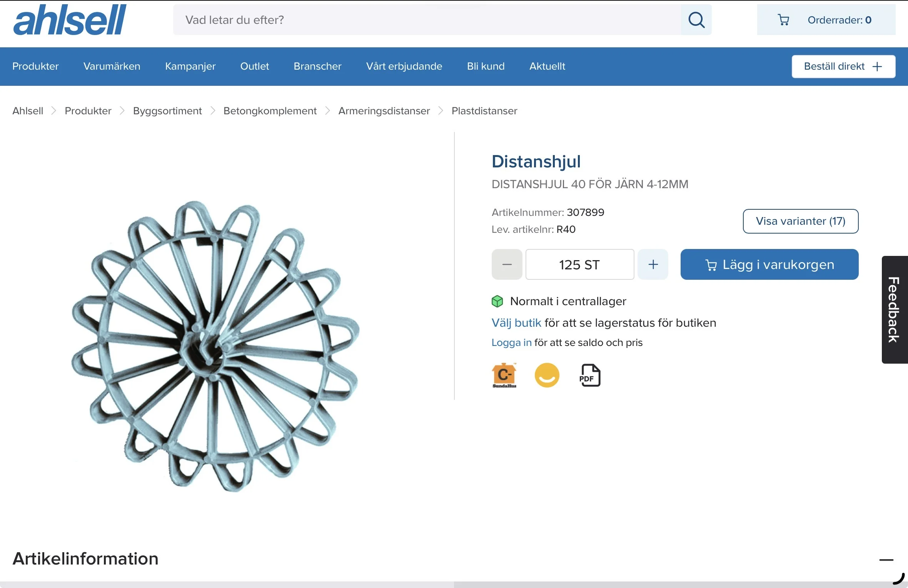Open the Feedback side tab
Screen dimensions: 908x588
[895, 310]
